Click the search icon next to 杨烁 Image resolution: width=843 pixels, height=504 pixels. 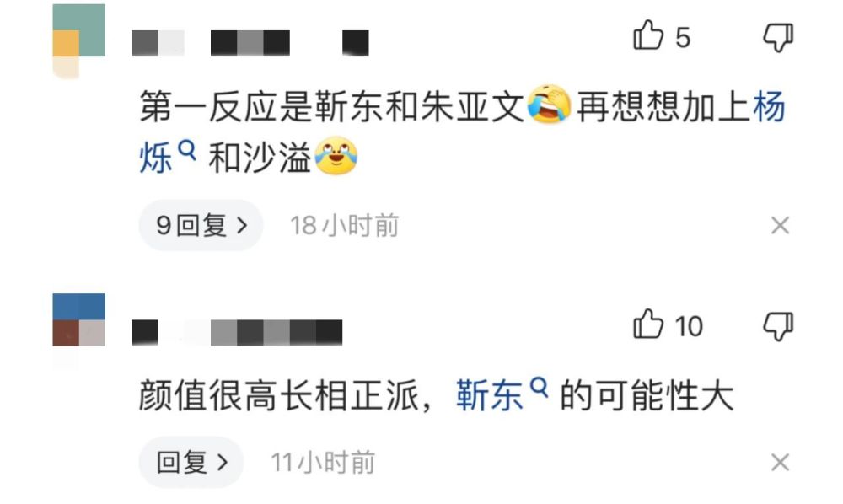[186, 149]
